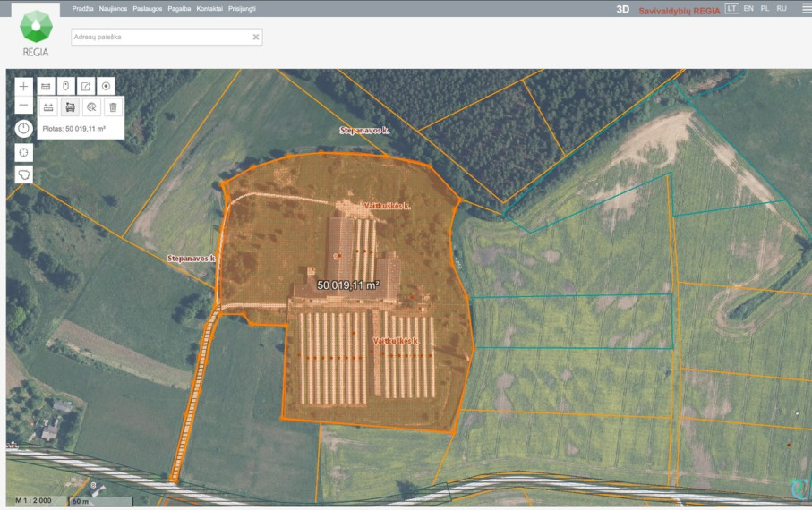Screen dimensions: 812x510
Task: Click the lower Vaitkuškės k. map label
Action: click(396, 341)
